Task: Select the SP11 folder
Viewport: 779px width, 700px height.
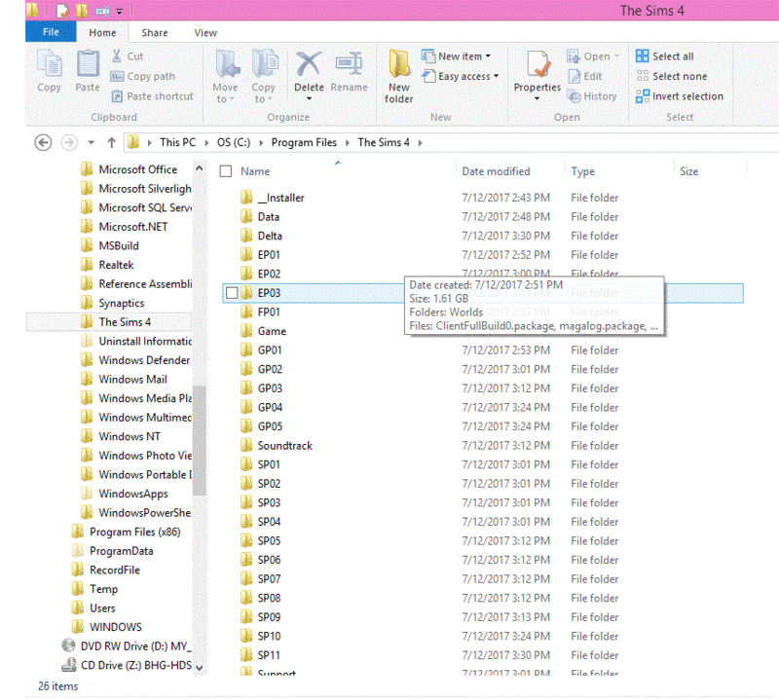Action: 269,655
